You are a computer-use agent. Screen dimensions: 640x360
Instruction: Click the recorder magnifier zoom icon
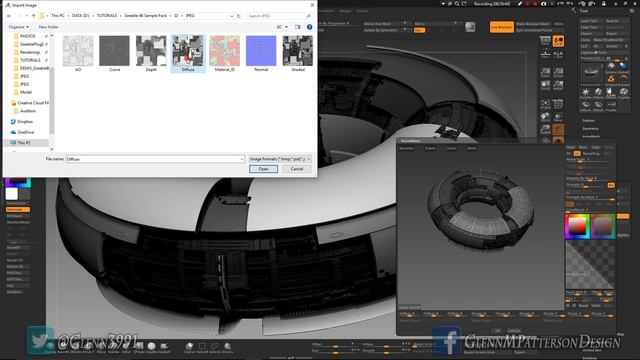pyautogui.click(x=457, y=4)
